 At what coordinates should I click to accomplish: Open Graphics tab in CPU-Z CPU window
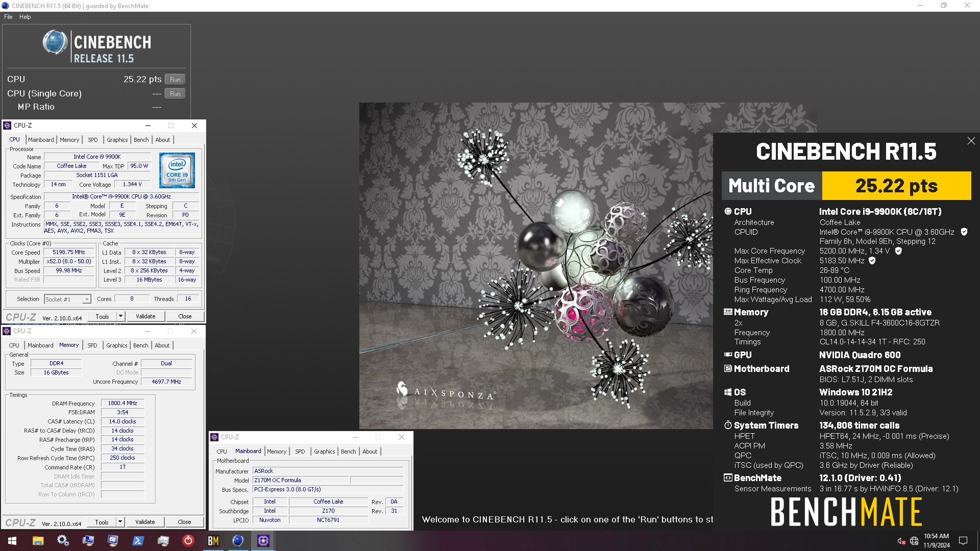[117, 140]
